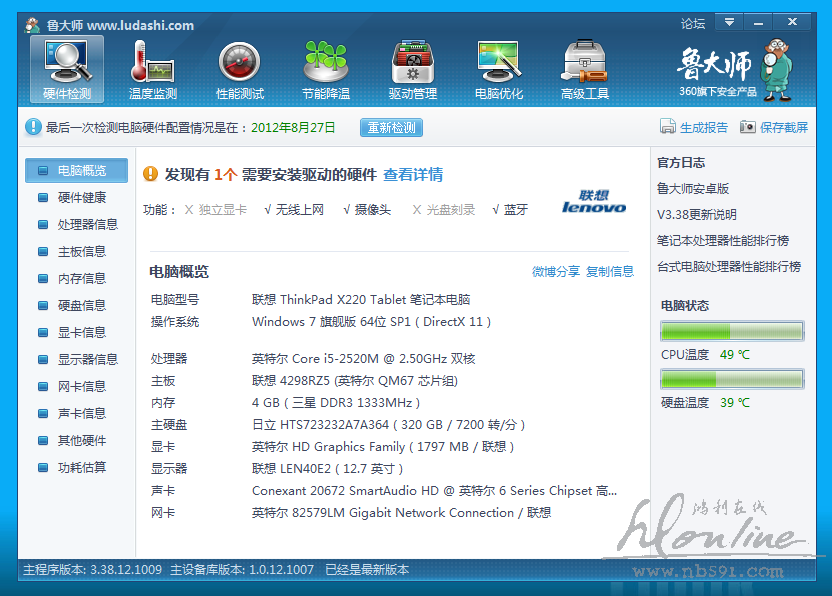
Task: Click the 摄像头 feature indicator
Action: pos(367,210)
